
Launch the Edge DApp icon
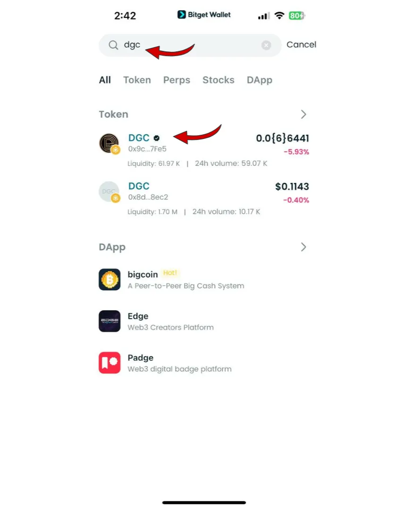coord(110,321)
